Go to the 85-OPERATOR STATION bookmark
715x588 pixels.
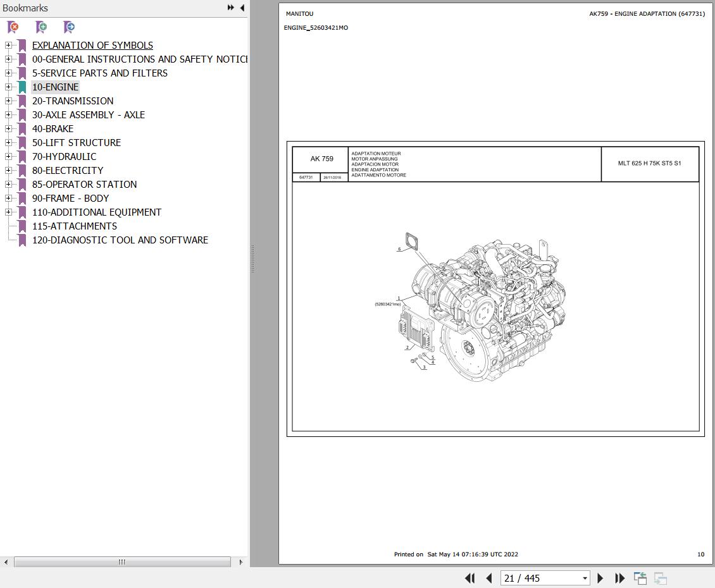pyautogui.click(x=84, y=184)
